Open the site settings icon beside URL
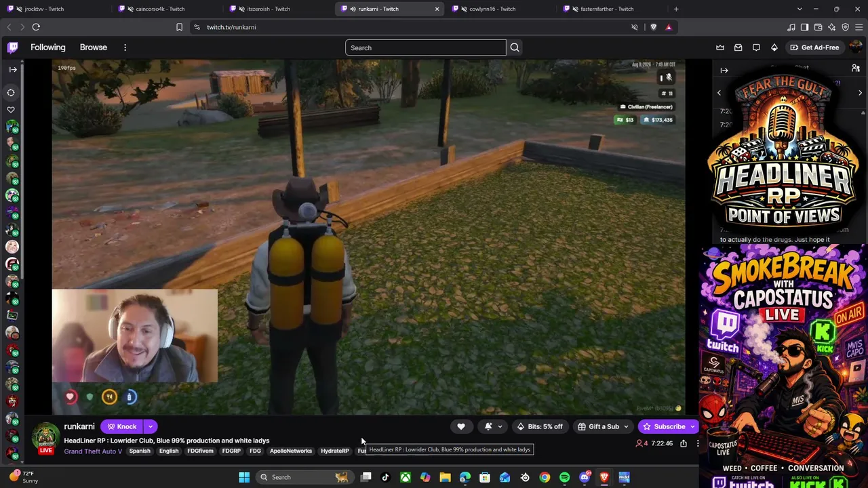868x488 pixels. [197, 27]
